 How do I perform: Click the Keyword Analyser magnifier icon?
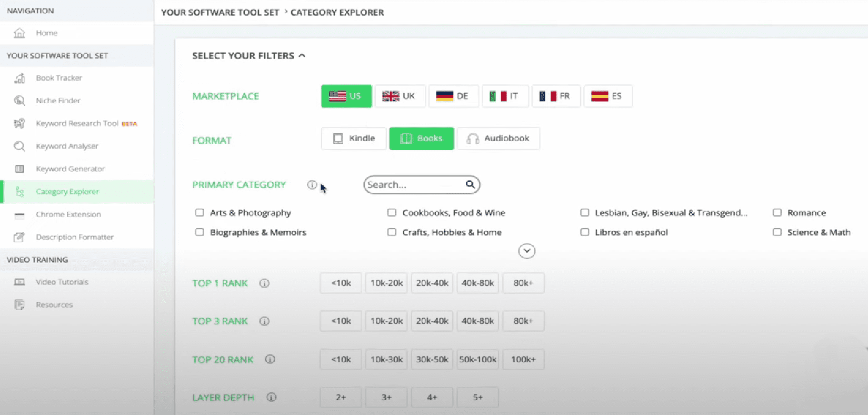[x=19, y=146]
